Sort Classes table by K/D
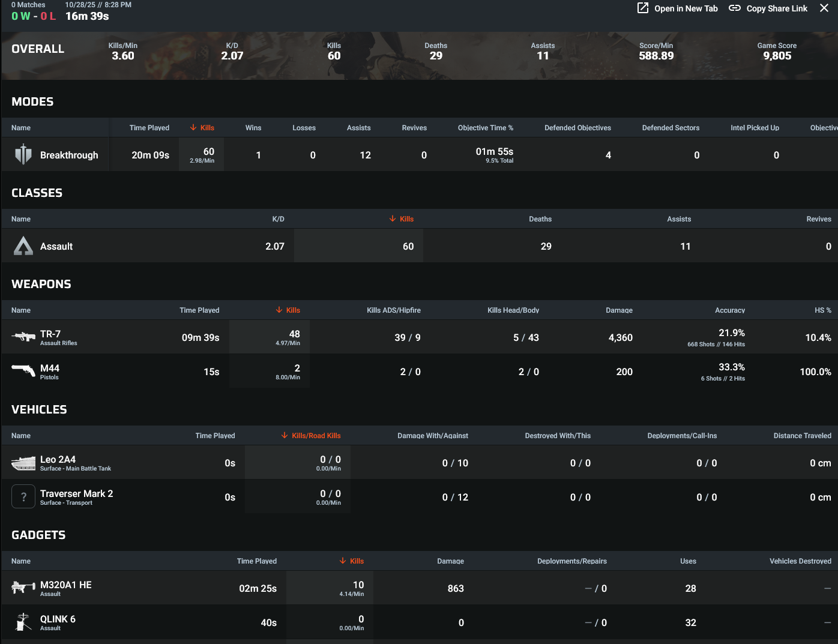The width and height of the screenshot is (838, 644). [x=279, y=219]
